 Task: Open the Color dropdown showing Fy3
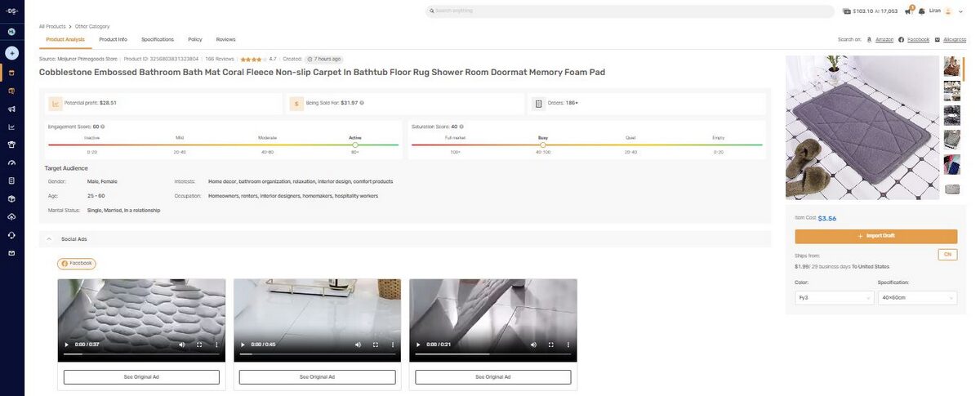point(834,298)
